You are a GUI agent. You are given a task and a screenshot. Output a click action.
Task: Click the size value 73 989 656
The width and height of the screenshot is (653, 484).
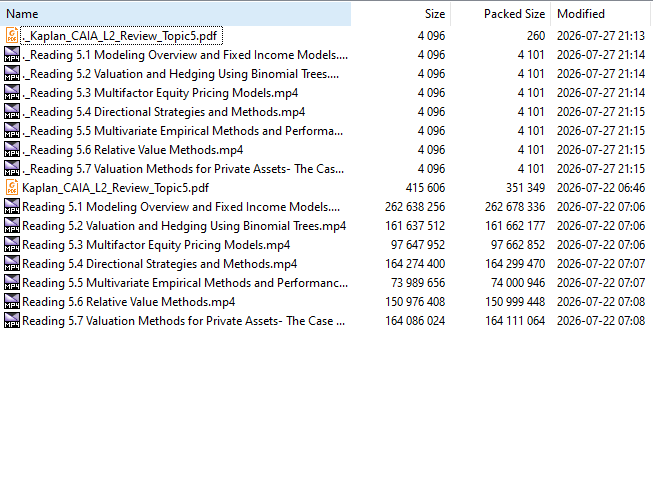click(x=418, y=283)
